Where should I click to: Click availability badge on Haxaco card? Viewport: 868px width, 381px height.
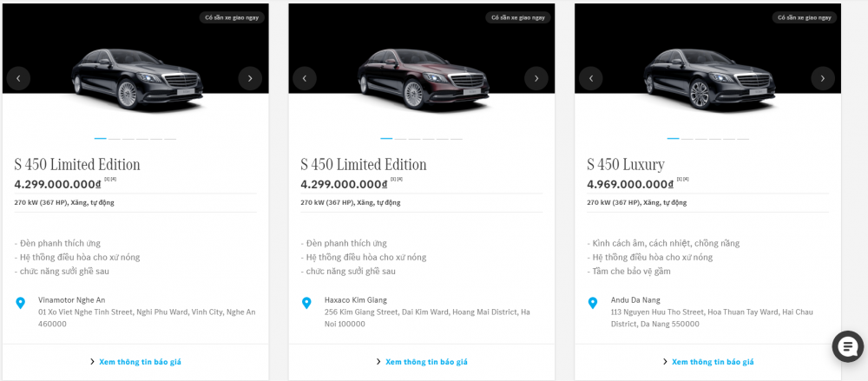[518, 17]
